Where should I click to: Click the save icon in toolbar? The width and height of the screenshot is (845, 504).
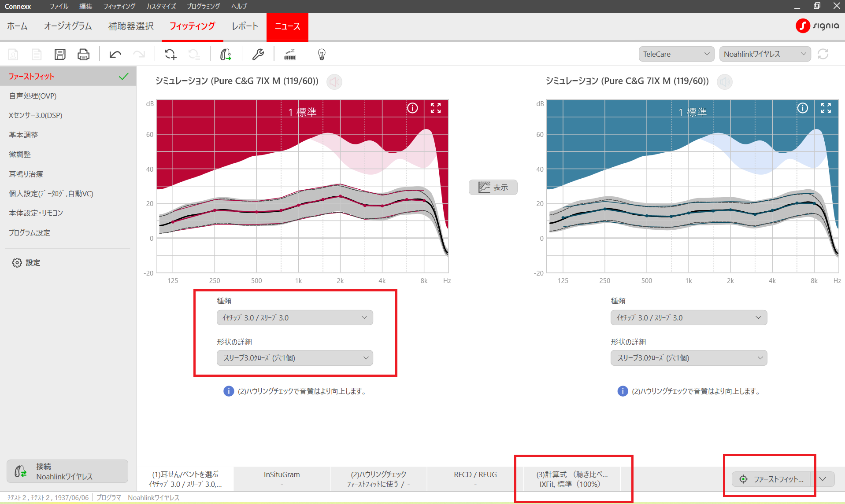(x=60, y=54)
